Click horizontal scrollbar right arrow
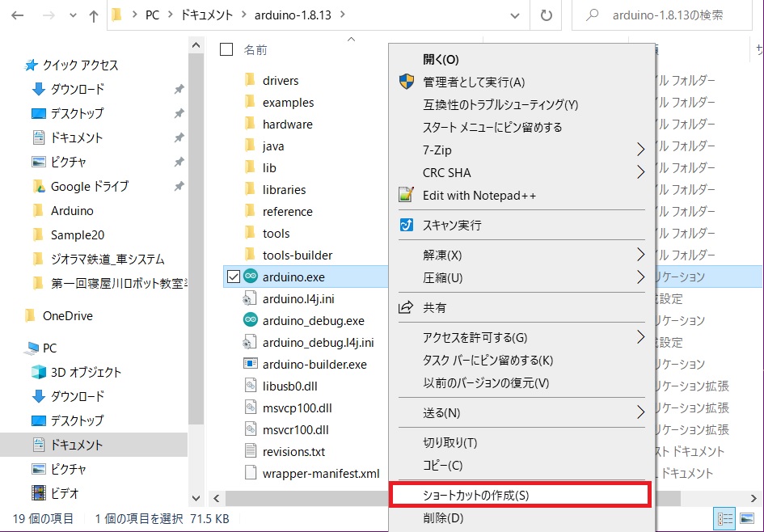This screenshot has height=532, width=764. 753,498
